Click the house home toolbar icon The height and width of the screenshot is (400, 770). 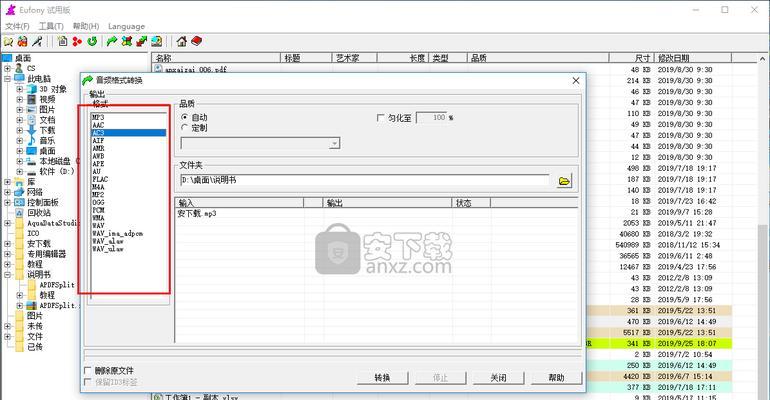182,42
